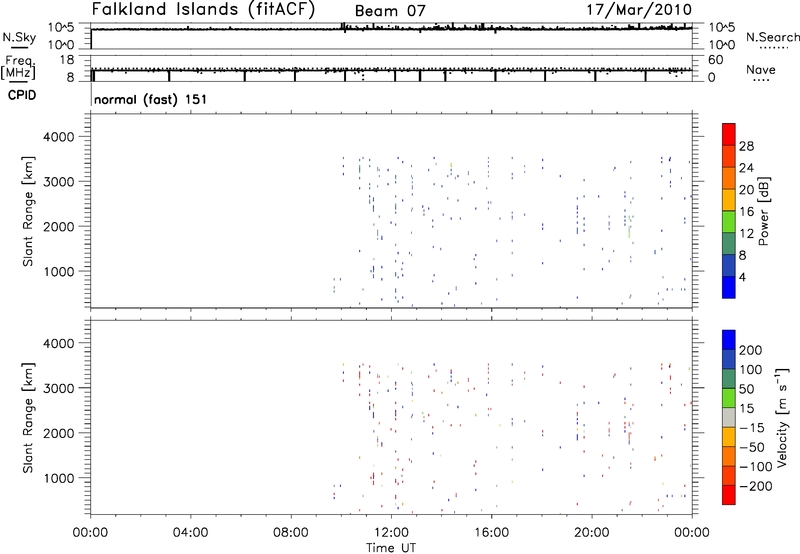Click '2000' on the power panel range axis

point(59,226)
